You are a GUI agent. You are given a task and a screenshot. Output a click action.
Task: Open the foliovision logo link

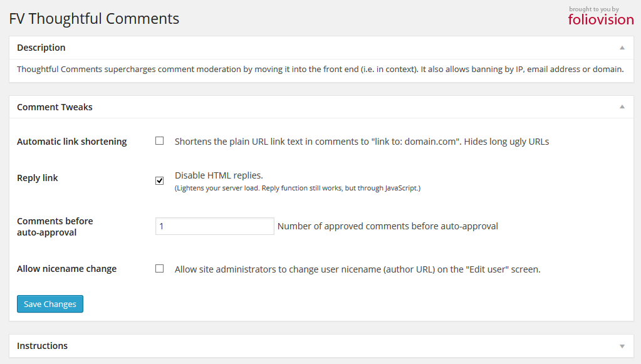(x=600, y=19)
